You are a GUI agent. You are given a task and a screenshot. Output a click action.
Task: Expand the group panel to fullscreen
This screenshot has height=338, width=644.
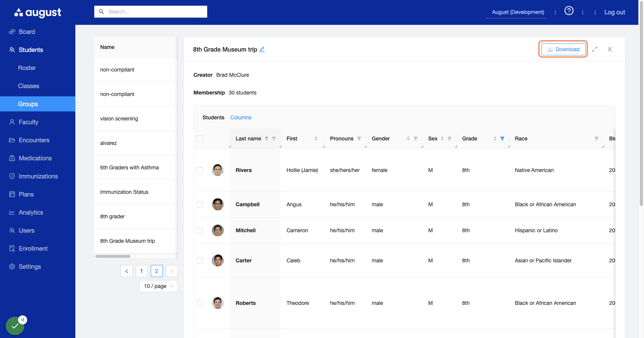(595, 49)
